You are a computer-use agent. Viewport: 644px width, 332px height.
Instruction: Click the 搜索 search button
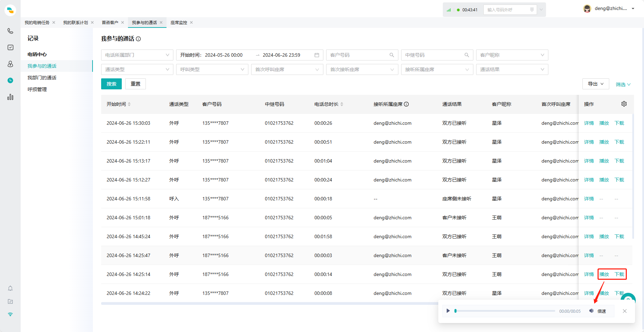point(111,84)
